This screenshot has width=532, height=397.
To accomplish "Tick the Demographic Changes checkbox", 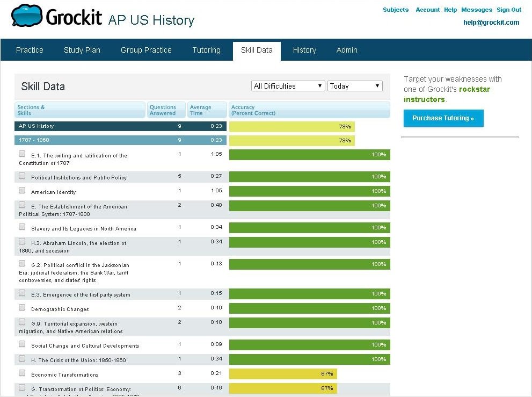I will tap(22, 307).
